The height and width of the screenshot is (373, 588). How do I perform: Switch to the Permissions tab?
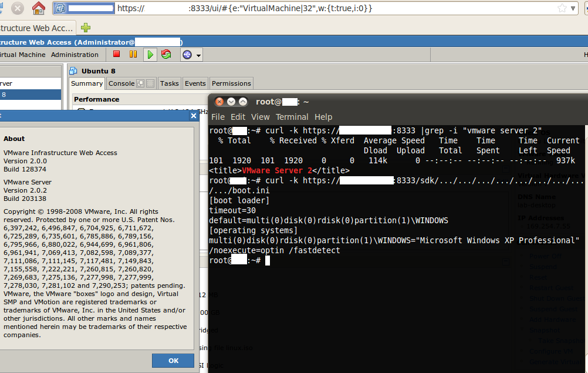(x=231, y=83)
